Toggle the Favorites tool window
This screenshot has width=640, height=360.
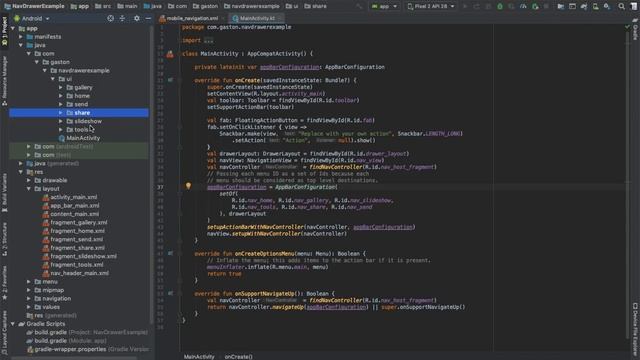tap(4, 283)
